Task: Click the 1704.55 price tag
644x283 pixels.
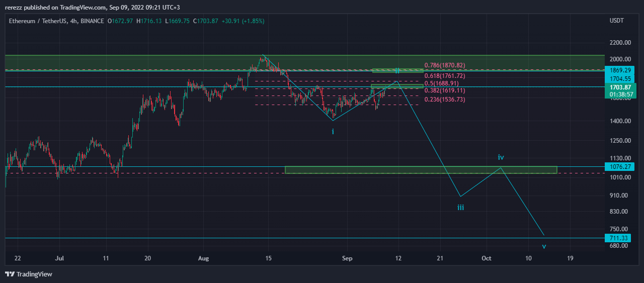Action: 620,78
